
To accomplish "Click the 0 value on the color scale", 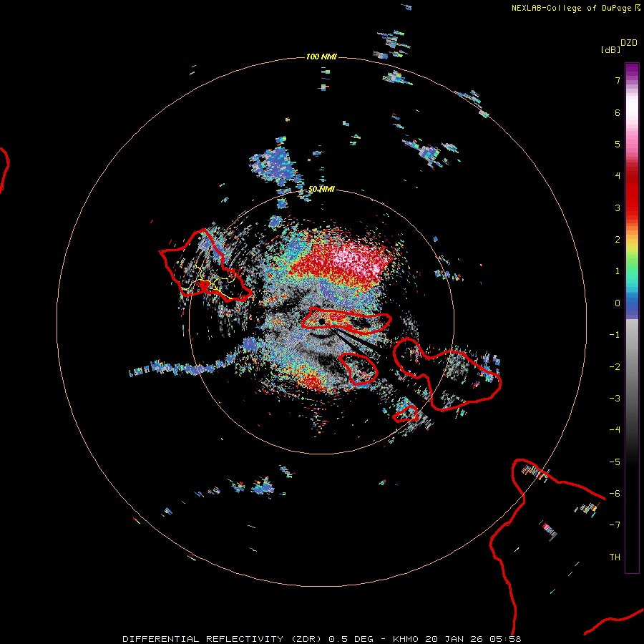I will (x=618, y=303).
